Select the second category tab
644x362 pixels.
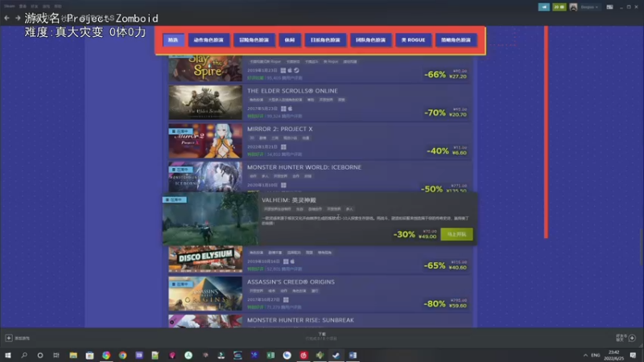click(208, 39)
